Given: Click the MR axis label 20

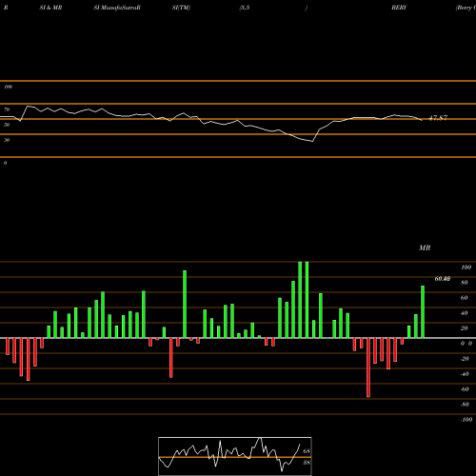Looking at the screenshot, I should (465, 328).
